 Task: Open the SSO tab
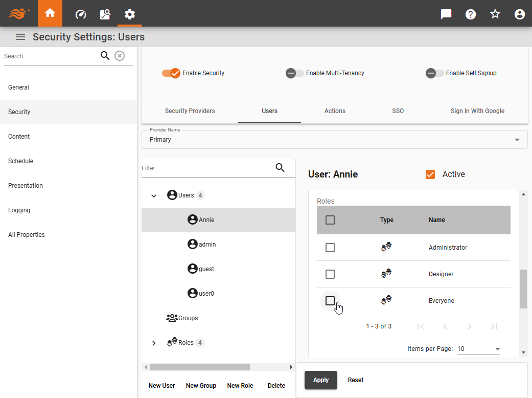[x=398, y=111]
